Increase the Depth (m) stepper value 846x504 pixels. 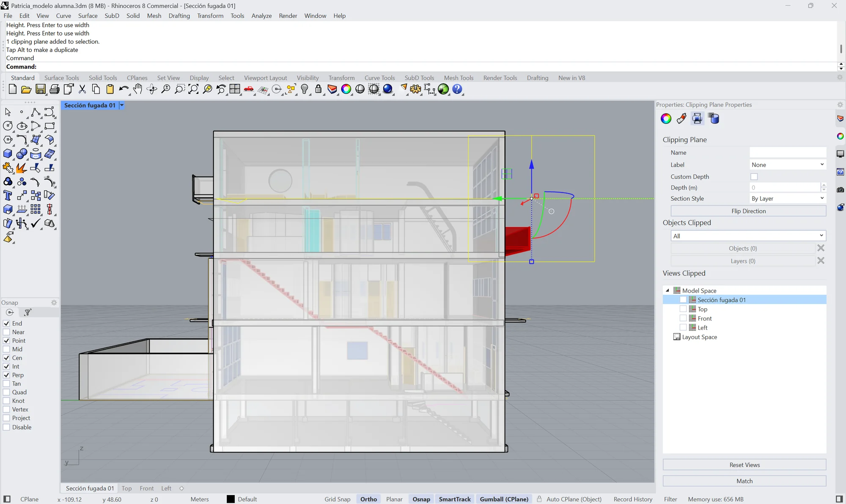click(x=824, y=185)
